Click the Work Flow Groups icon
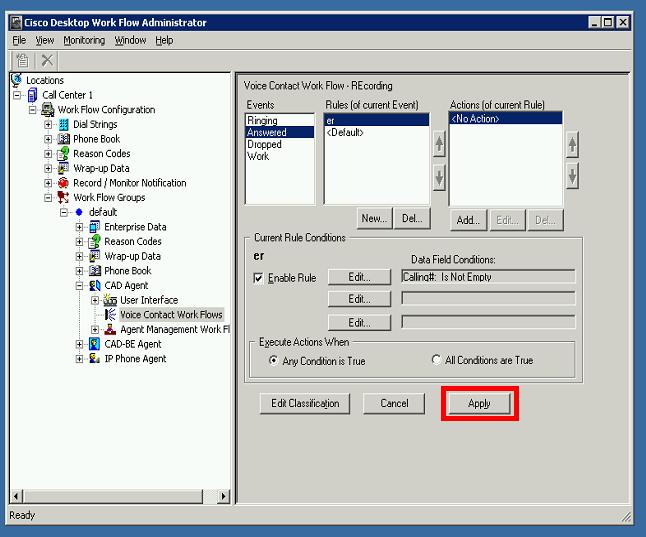The image size is (646, 537). pyautogui.click(x=63, y=197)
